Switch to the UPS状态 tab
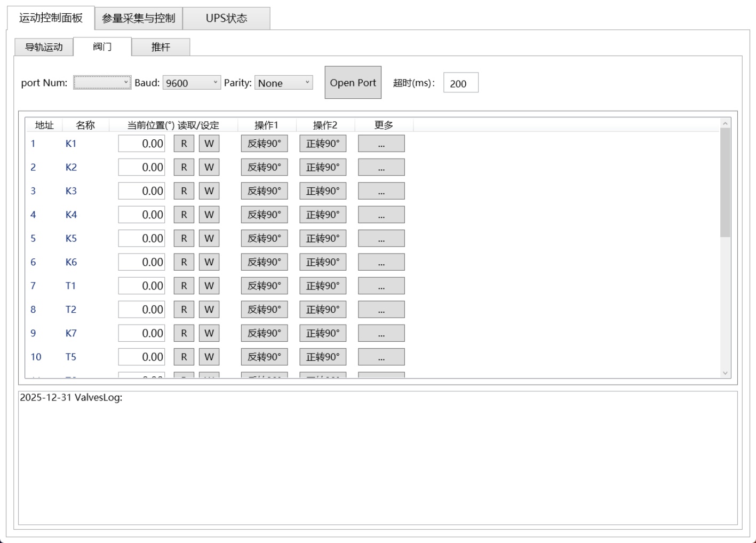Screen dimensions: 756x543 [226, 18]
